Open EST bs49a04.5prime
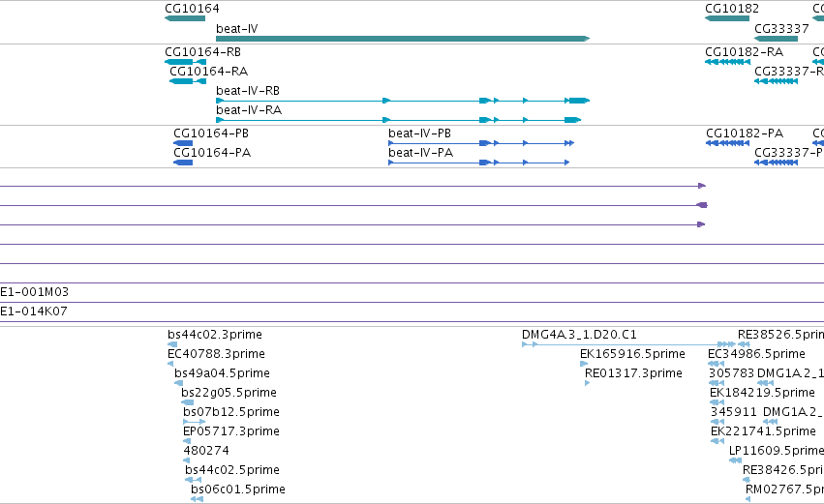Screen dimensions: 824x504 [222, 373]
